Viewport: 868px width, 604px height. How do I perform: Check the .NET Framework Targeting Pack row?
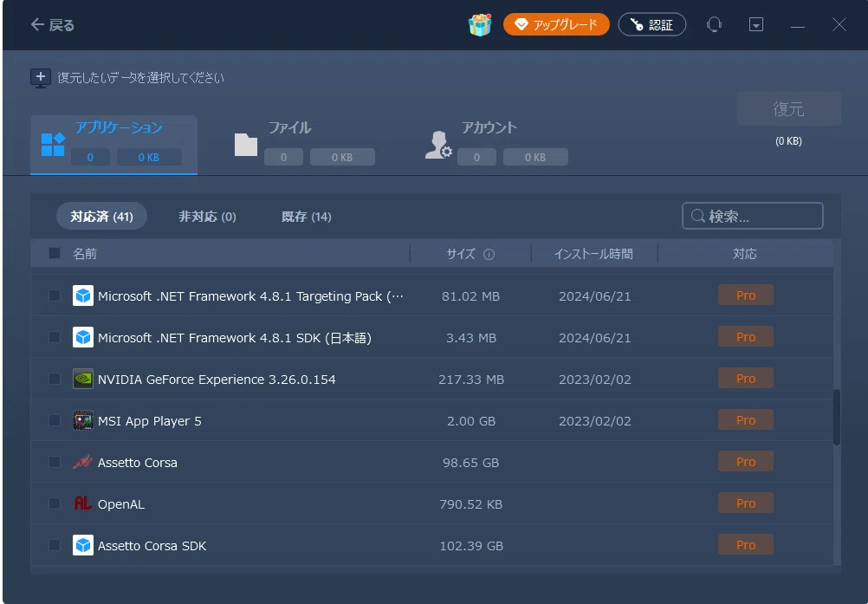pyautogui.click(x=55, y=296)
